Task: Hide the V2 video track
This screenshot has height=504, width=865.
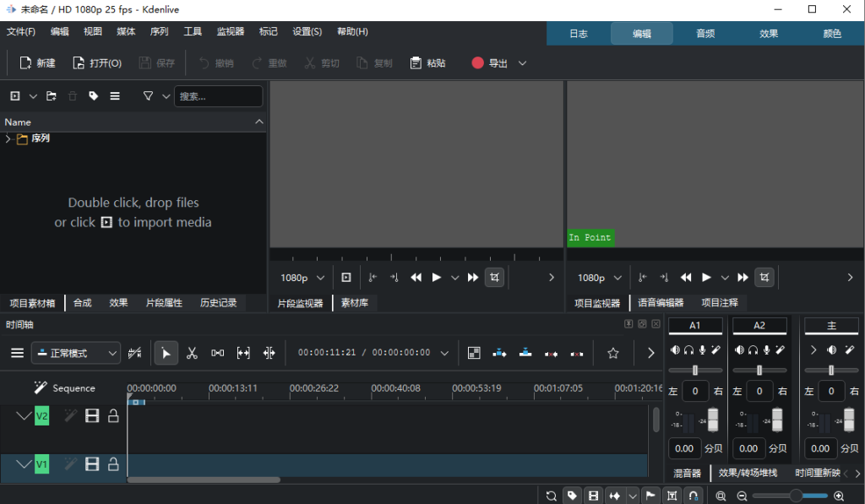Action: point(92,415)
